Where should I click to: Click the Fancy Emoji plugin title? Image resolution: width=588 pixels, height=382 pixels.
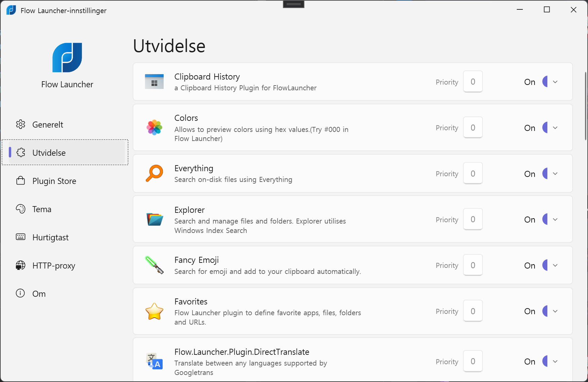(x=197, y=260)
